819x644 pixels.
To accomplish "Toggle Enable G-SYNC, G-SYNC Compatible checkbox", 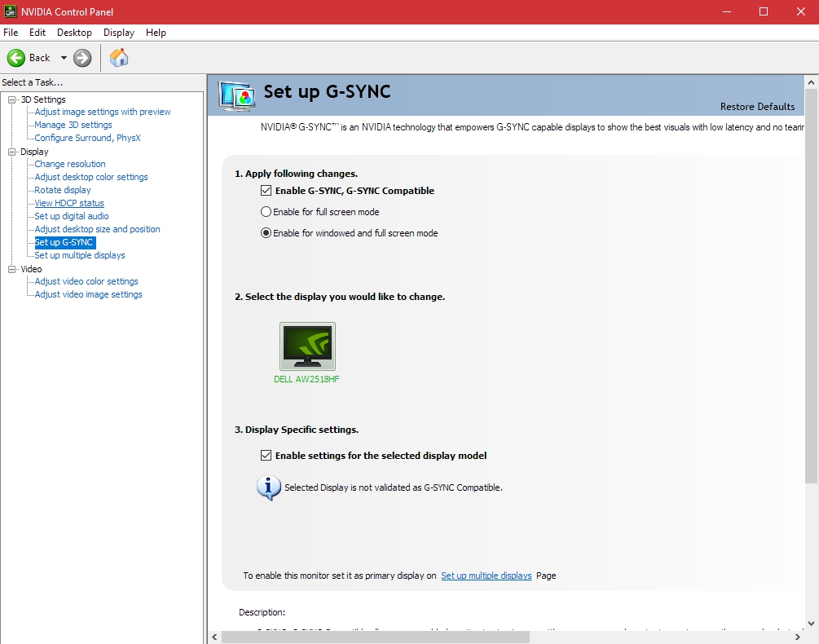I will [266, 191].
